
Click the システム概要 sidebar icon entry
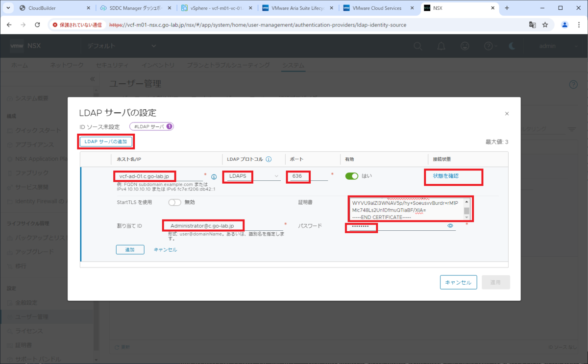pyautogui.click(x=10, y=98)
